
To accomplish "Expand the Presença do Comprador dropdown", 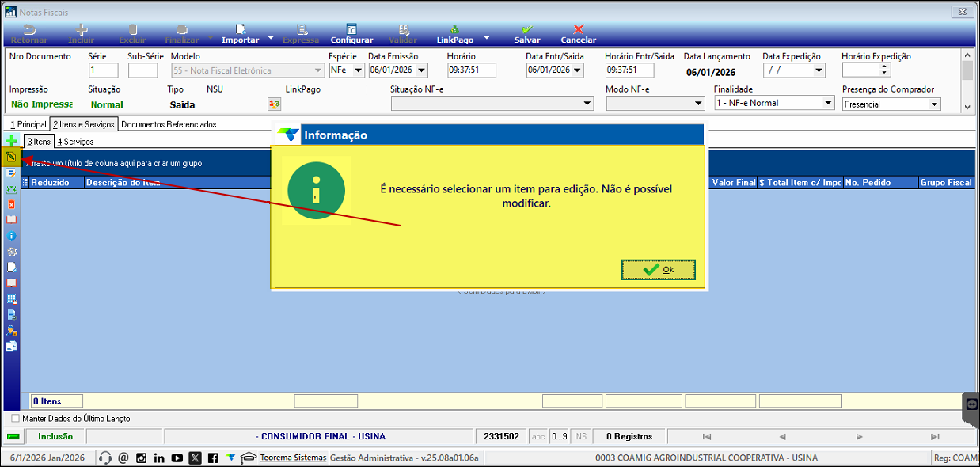I will 934,104.
